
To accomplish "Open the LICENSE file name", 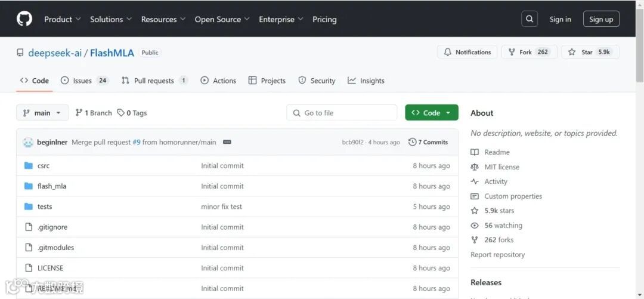I will 51,268.
